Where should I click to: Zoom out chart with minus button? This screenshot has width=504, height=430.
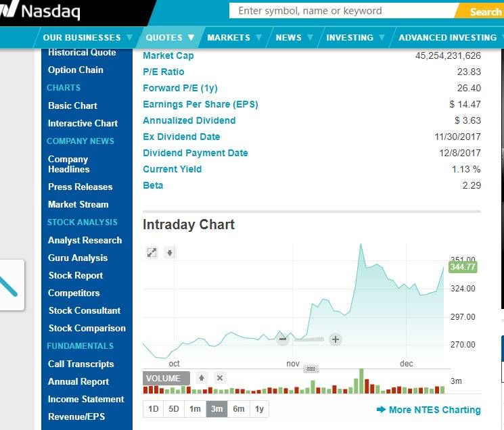(283, 339)
